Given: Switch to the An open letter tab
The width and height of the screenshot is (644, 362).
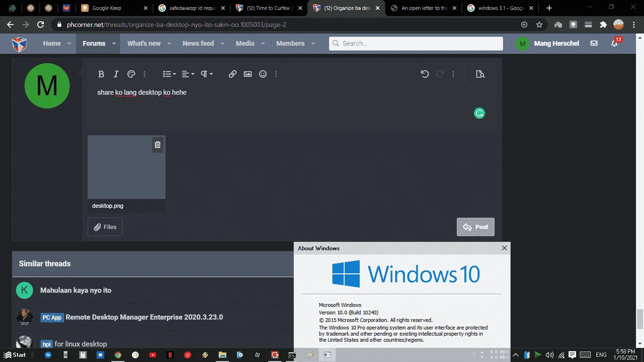Looking at the screenshot, I should (424, 8).
